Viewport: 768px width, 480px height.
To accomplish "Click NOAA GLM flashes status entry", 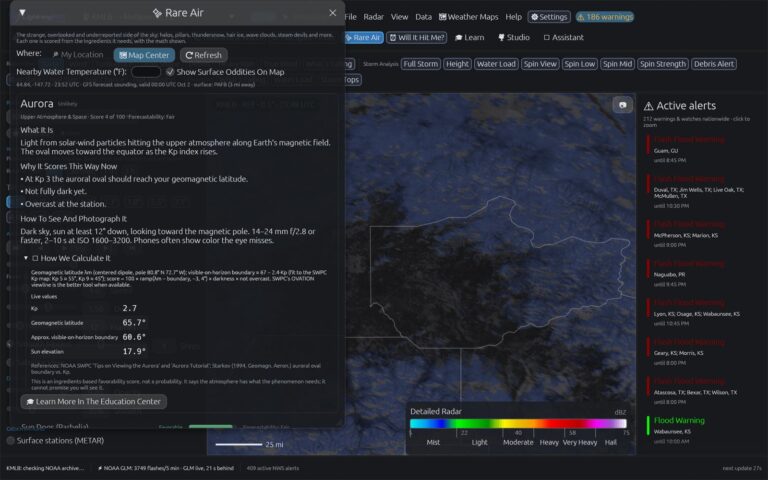I will click(x=166, y=468).
